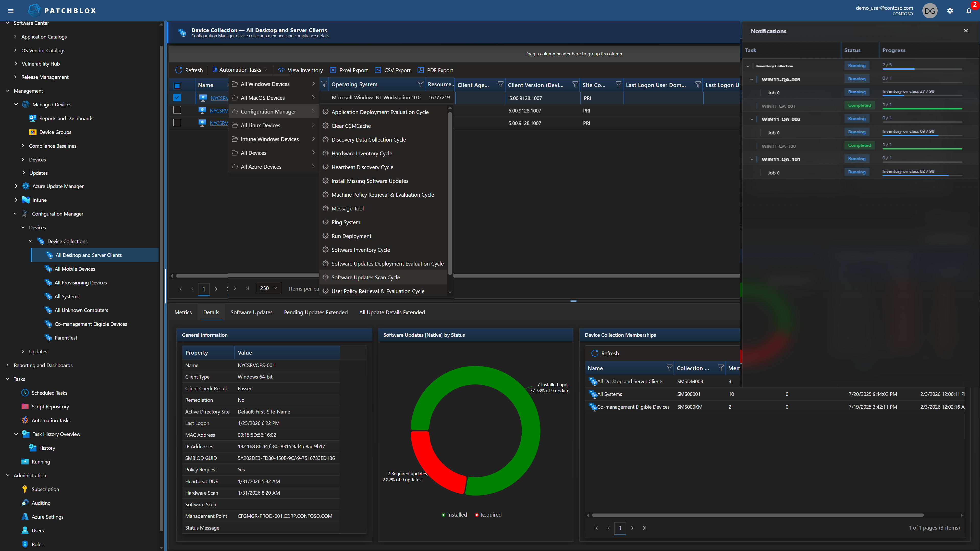Click Refresh in Device Collection Memberships
Image resolution: width=980 pixels, height=551 pixels.
(x=606, y=353)
